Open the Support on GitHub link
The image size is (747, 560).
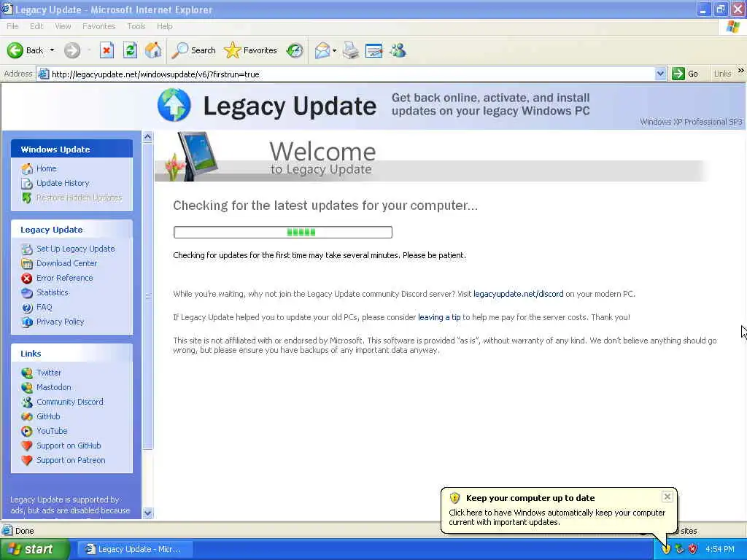(69, 446)
